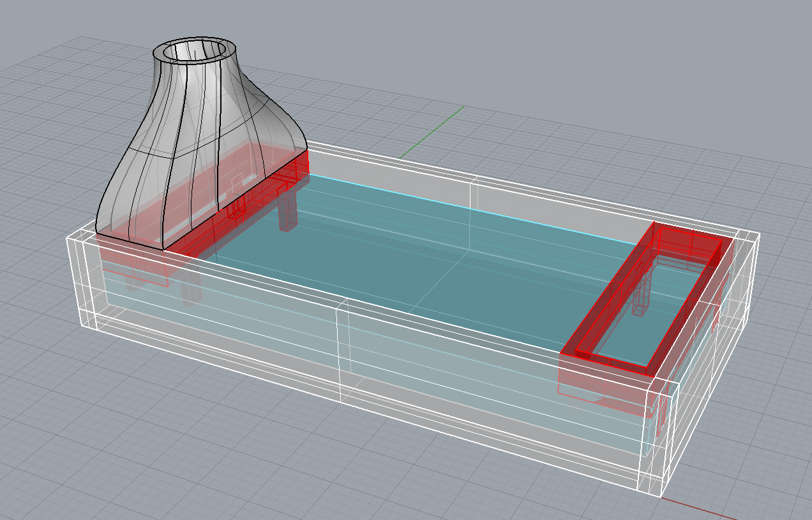
Task: Select the support leg under the funnel base
Action: [288, 210]
